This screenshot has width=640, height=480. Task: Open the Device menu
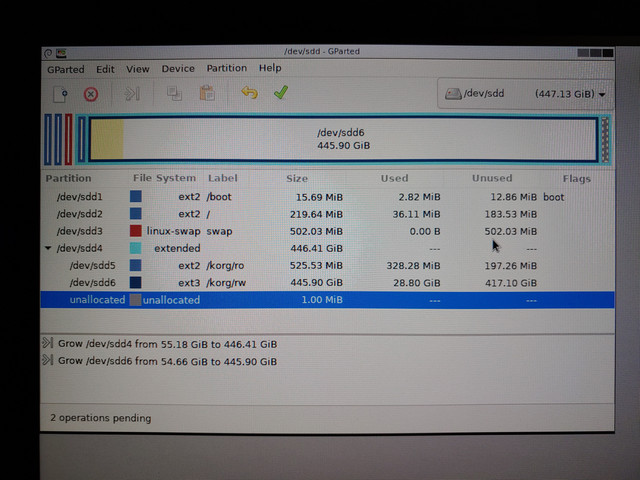178,69
